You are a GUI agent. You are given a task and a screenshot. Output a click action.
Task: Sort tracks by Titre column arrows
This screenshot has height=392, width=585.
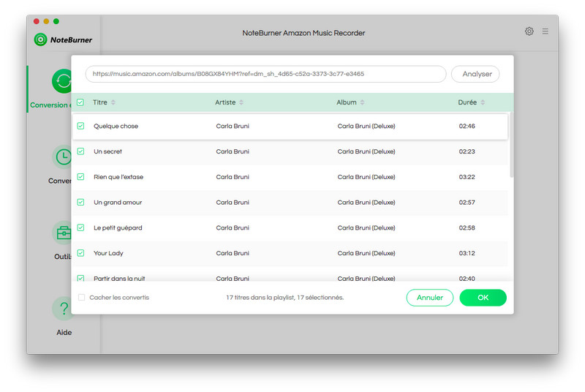(x=113, y=102)
